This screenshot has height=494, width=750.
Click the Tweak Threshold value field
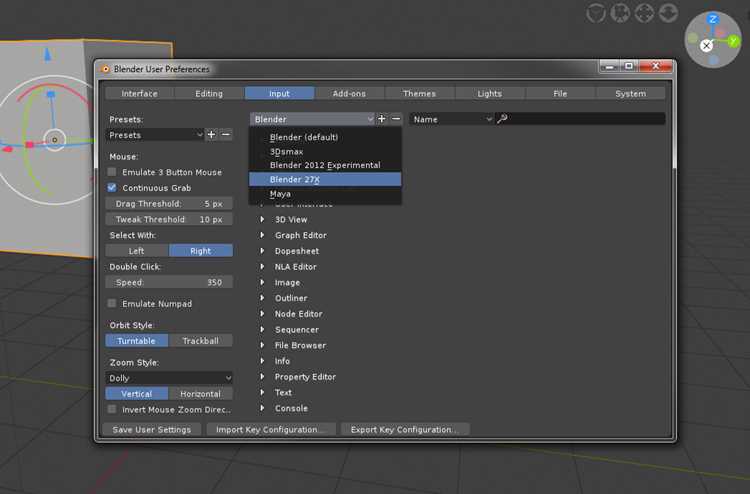point(169,219)
